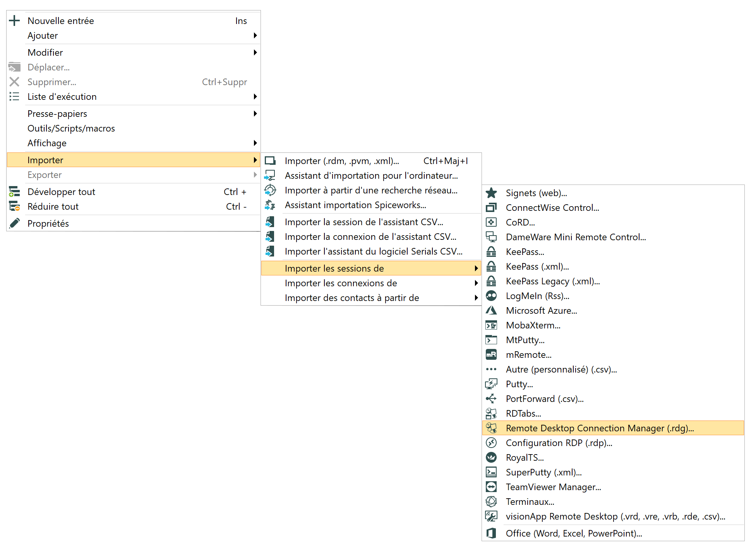Click the Signets (web) star icon
Screen dimensions: 756x547
tap(491, 193)
